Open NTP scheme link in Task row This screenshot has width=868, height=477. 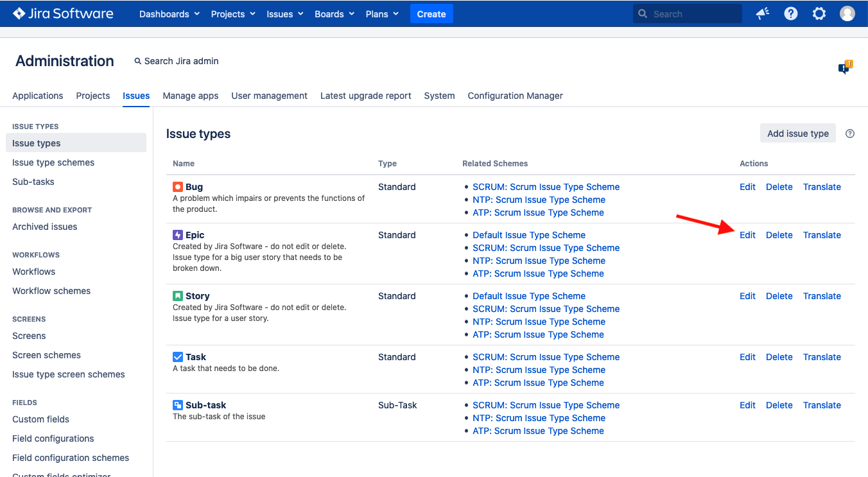tap(539, 370)
